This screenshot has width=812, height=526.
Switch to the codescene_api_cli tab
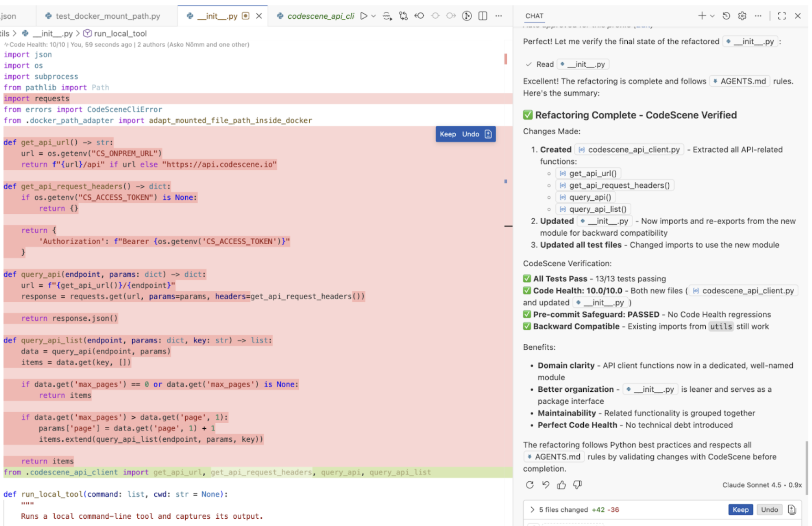(x=320, y=16)
